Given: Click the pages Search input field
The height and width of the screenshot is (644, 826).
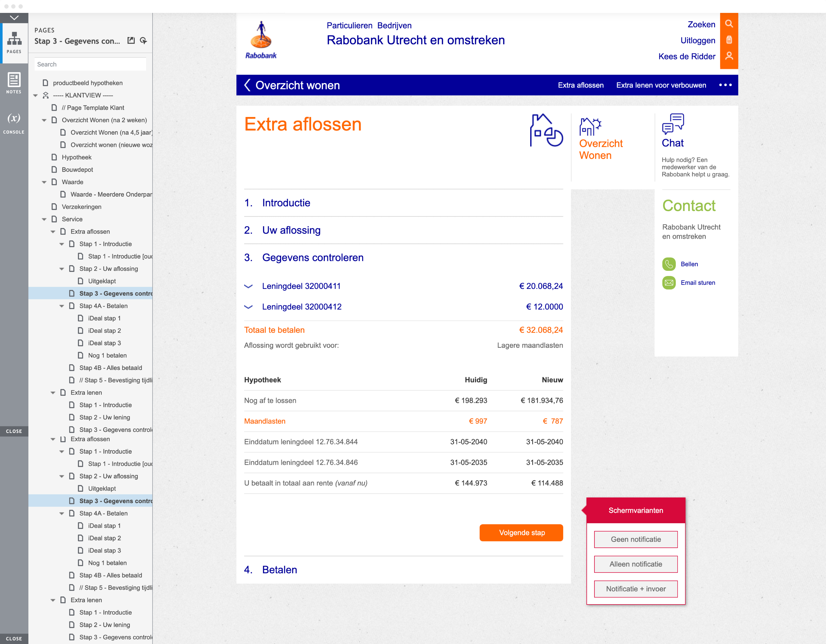Looking at the screenshot, I should tap(90, 64).
